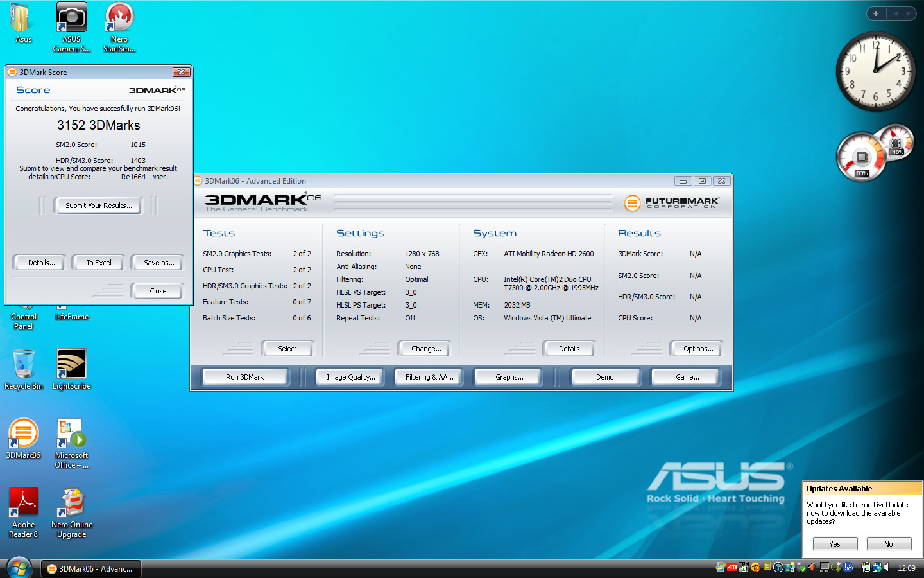
Task: Open Image Quality tool
Action: (x=350, y=377)
